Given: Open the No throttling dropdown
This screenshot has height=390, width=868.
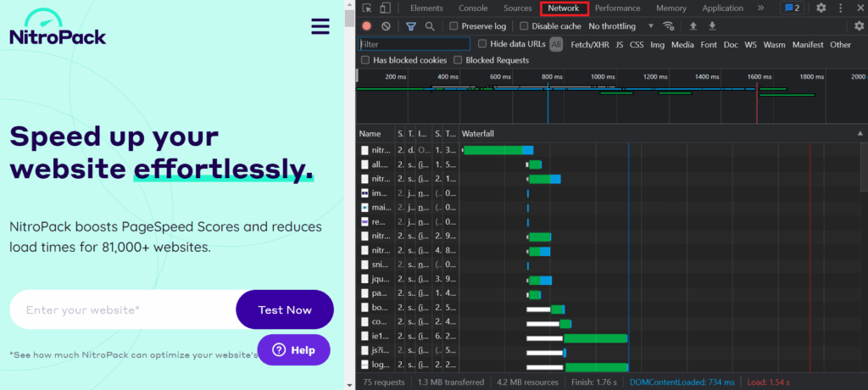Looking at the screenshot, I should pos(620,26).
